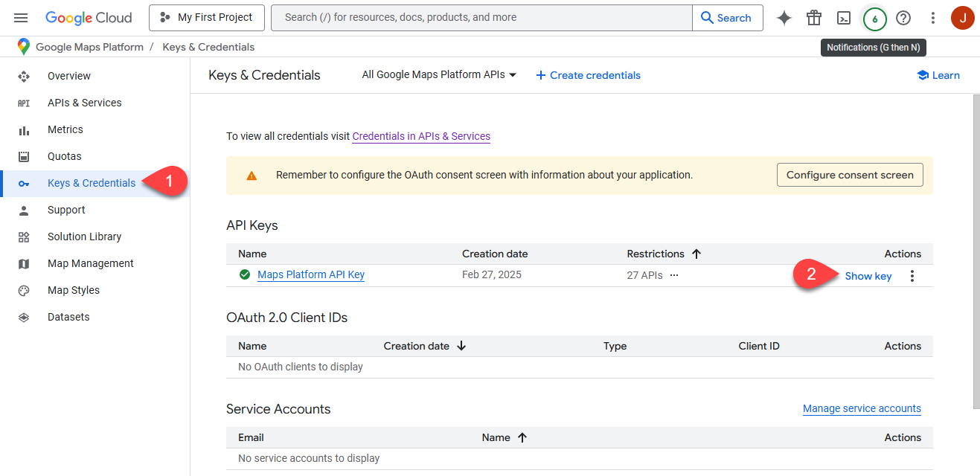Open the Maps Platform API Key link
Viewport: 980px width, 476px height.
coord(311,274)
